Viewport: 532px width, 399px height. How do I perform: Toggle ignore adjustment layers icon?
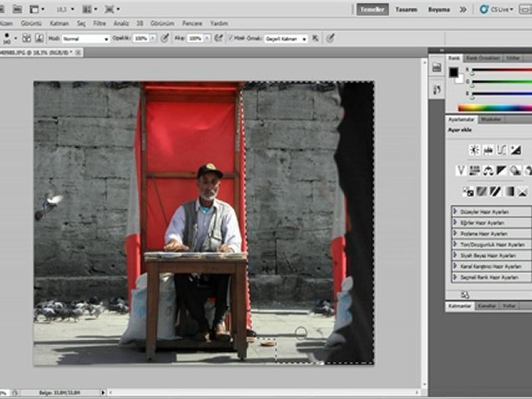coord(315,38)
